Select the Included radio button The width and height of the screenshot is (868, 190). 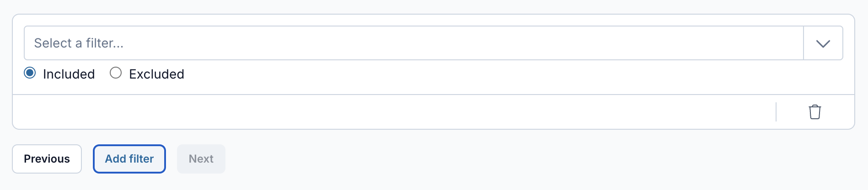pos(30,73)
